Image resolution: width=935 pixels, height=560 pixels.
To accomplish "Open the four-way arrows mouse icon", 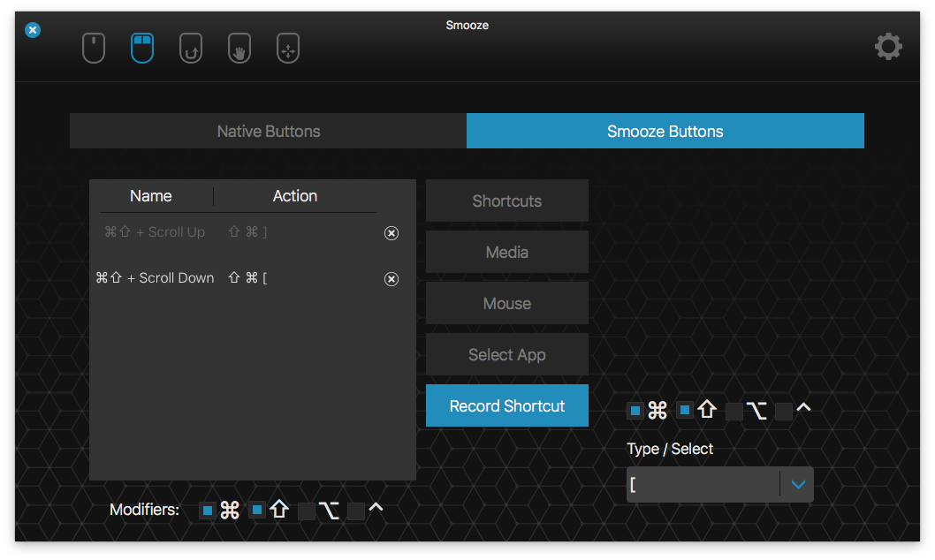I will [288, 48].
